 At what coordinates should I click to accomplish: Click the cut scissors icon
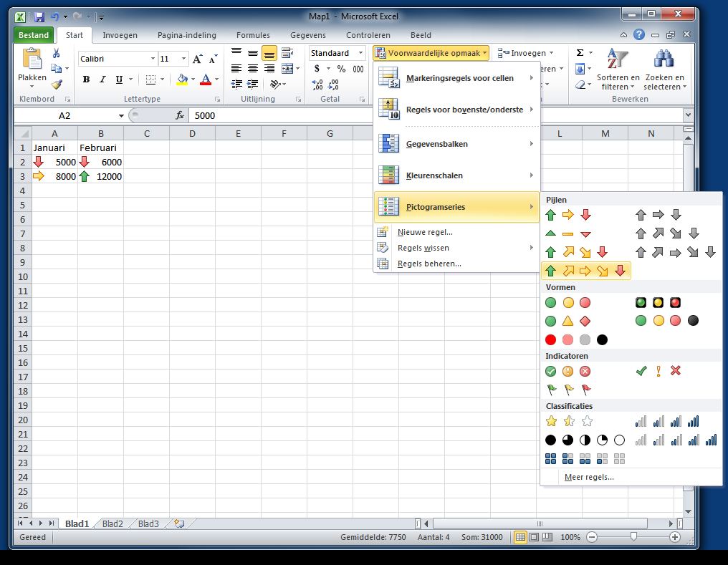[x=56, y=53]
